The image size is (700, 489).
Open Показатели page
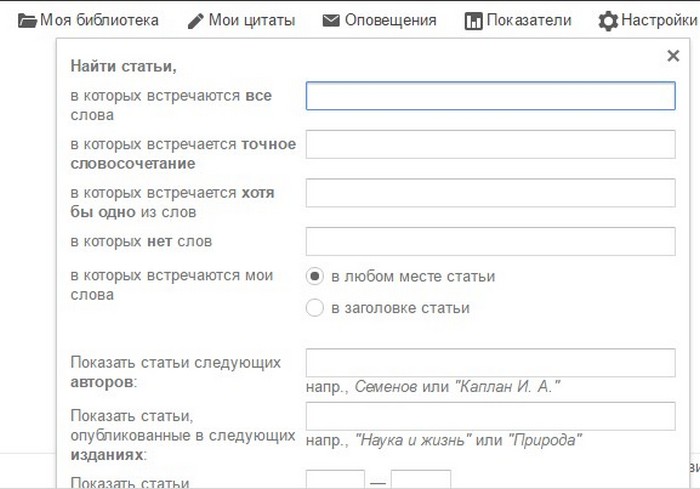tap(529, 20)
